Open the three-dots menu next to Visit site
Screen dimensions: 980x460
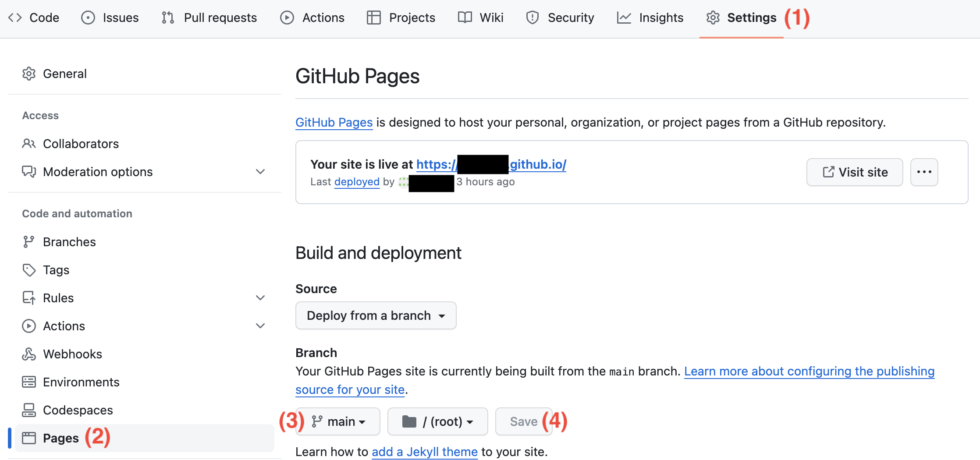(x=924, y=172)
